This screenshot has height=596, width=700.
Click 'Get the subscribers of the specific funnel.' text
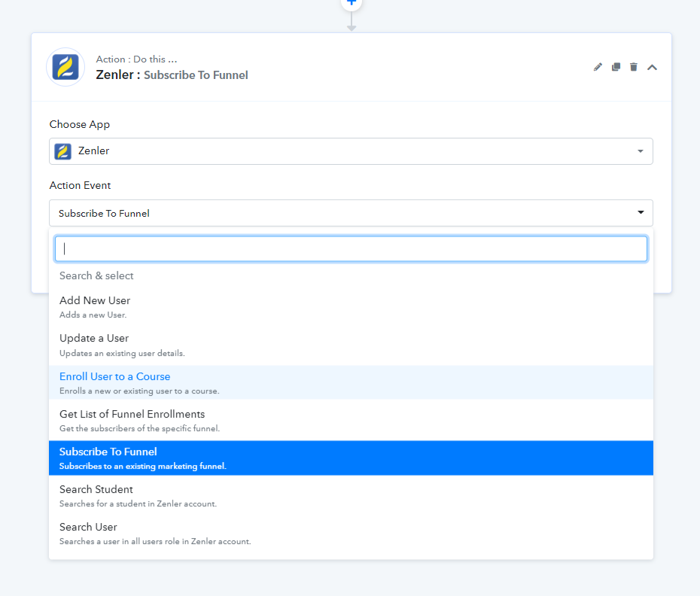point(140,428)
